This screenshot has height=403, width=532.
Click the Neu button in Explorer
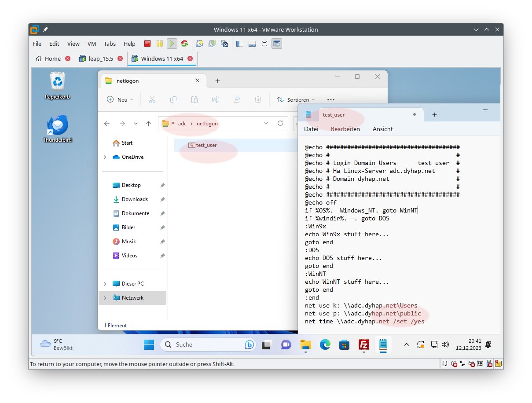point(120,100)
